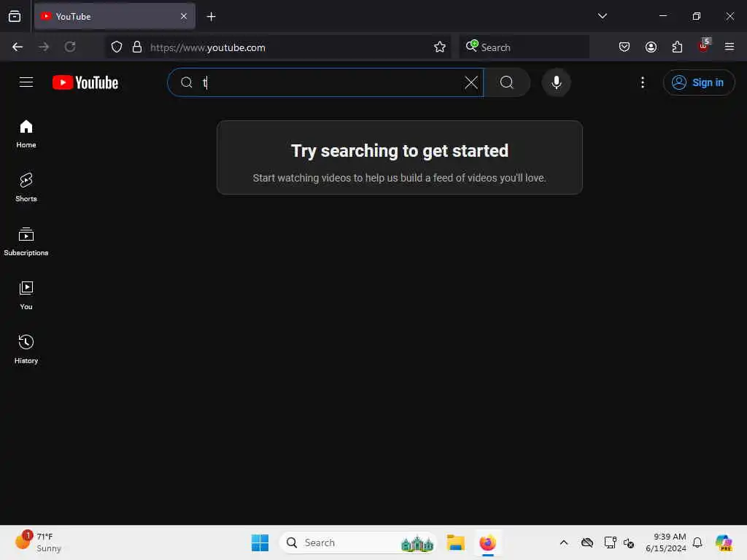Click the Firefox icon in the taskbar

(x=487, y=542)
